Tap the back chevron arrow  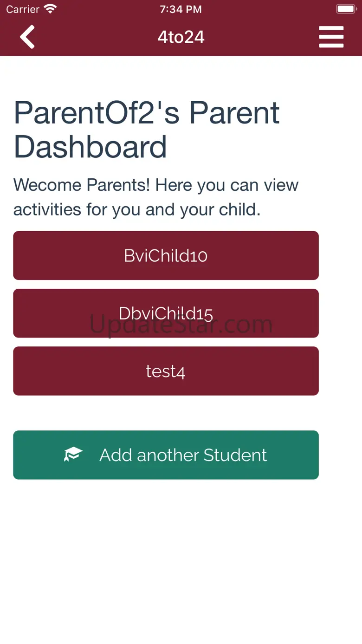coord(27,37)
